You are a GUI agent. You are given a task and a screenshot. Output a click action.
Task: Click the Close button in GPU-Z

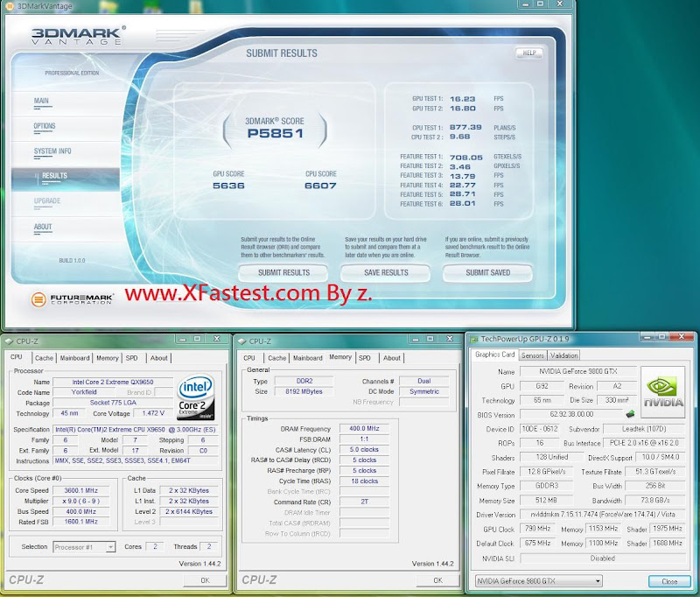click(669, 581)
